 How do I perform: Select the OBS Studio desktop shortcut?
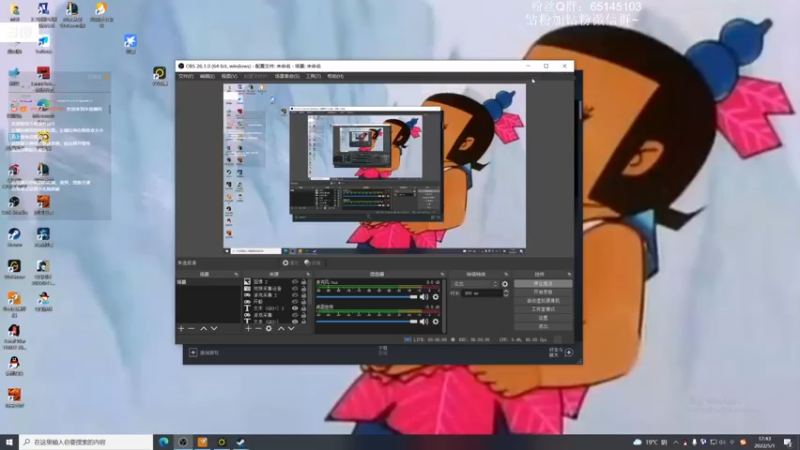(14, 206)
